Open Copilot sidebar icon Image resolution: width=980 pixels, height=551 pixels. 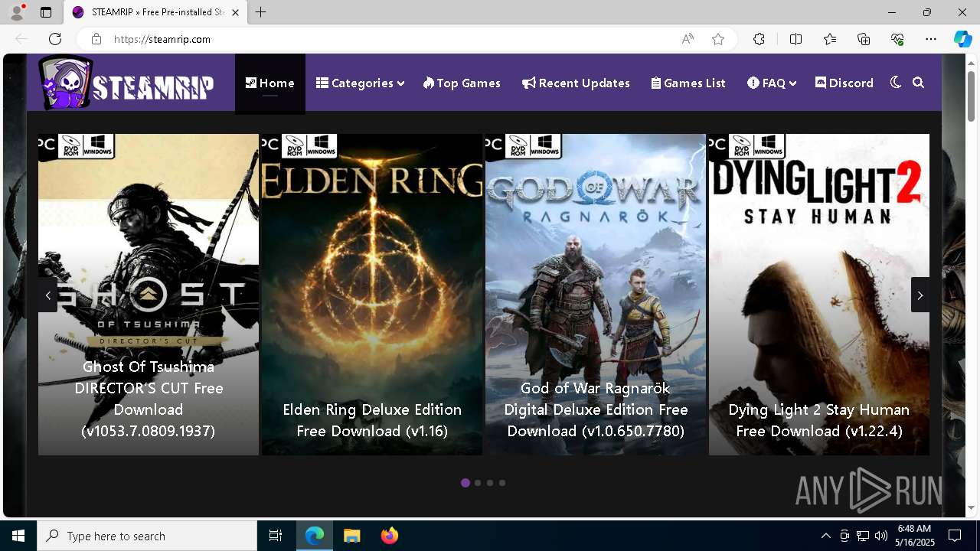coord(962,39)
